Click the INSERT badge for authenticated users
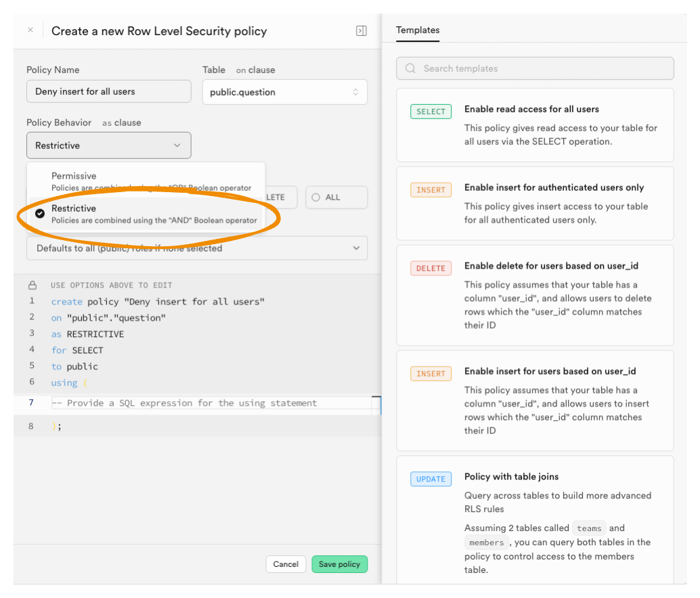Screen dimensions: 700x598 point(431,190)
